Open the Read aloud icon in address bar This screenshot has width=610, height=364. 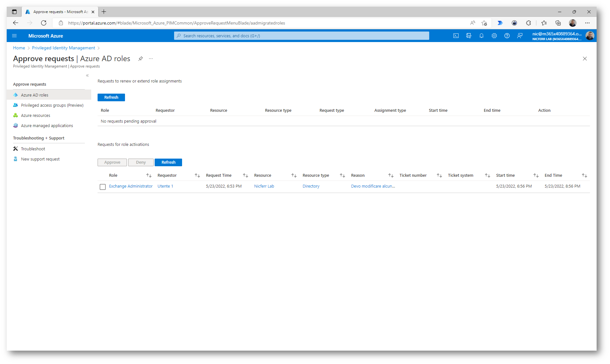pyautogui.click(x=473, y=23)
